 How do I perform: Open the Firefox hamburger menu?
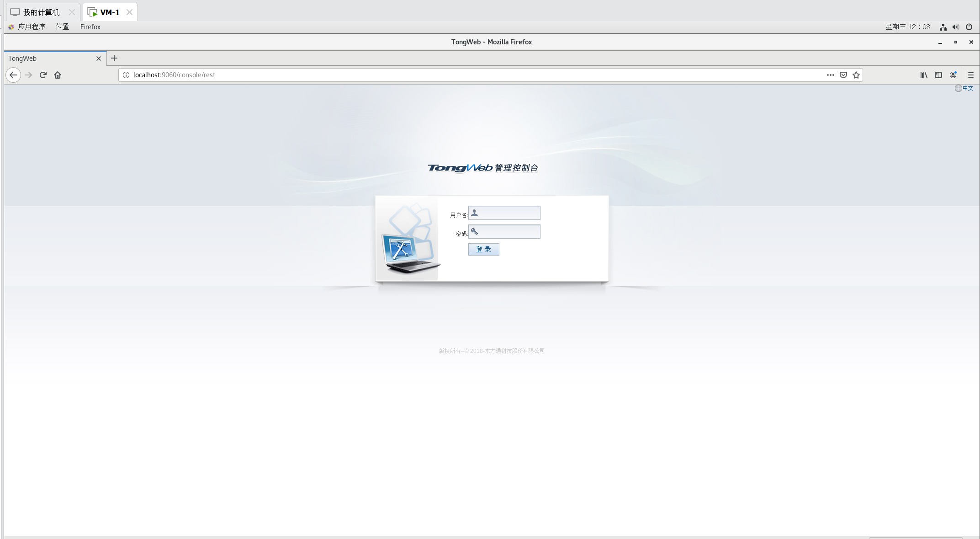click(x=971, y=75)
